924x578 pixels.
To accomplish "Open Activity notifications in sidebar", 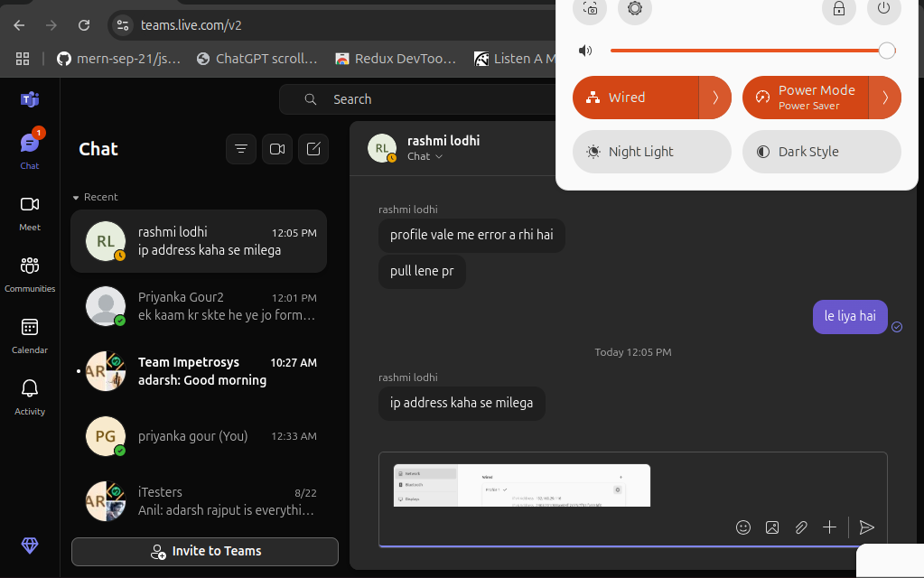I will coord(30,396).
